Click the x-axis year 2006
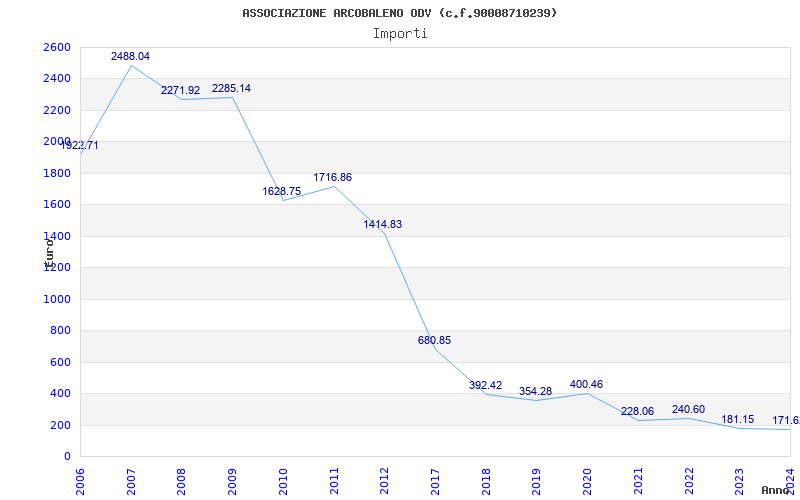The width and height of the screenshot is (800, 500). [80, 482]
